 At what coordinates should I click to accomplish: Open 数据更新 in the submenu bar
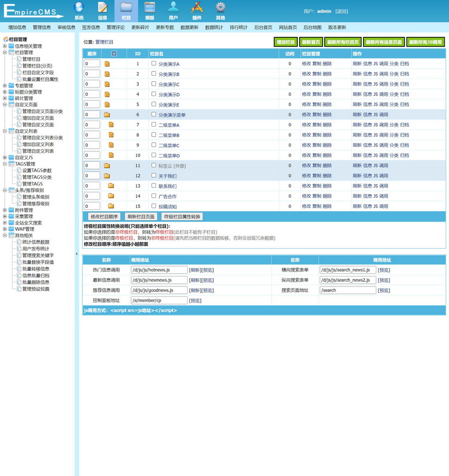point(190,27)
